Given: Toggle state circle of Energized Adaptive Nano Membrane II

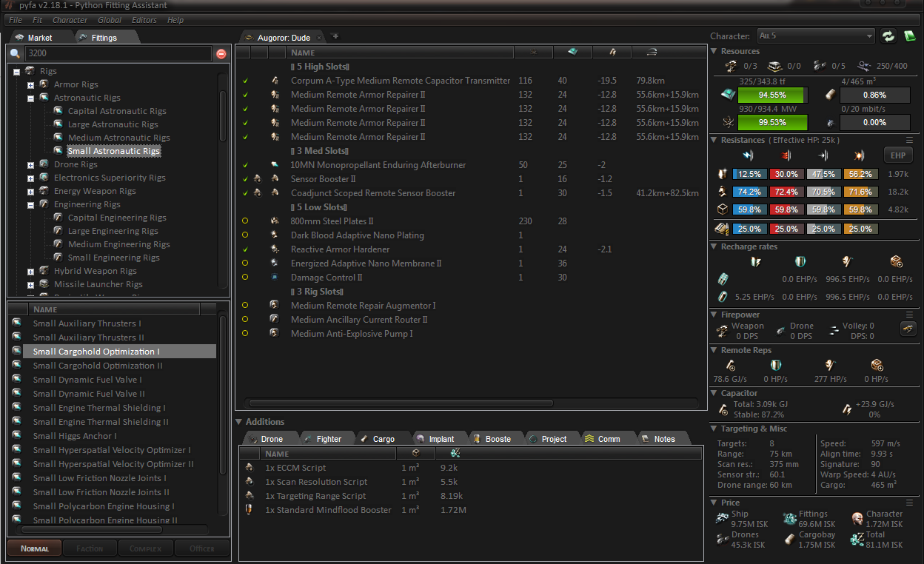Looking at the screenshot, I should [245, 263].
